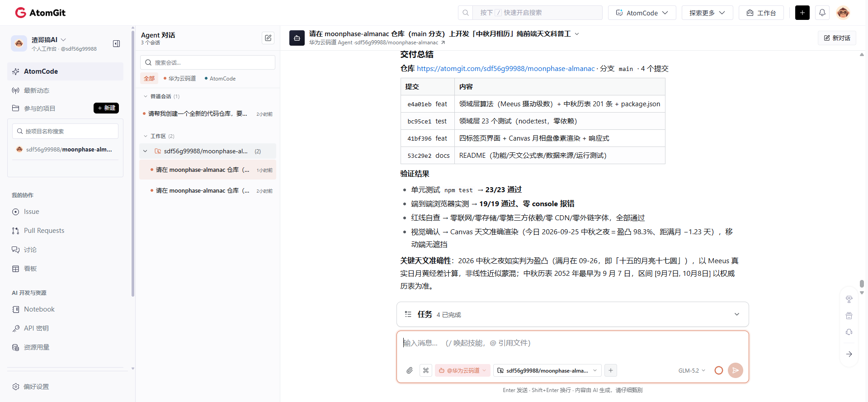
Task: Open the user avatar menu at top right
Action: (x=843, y=13)
